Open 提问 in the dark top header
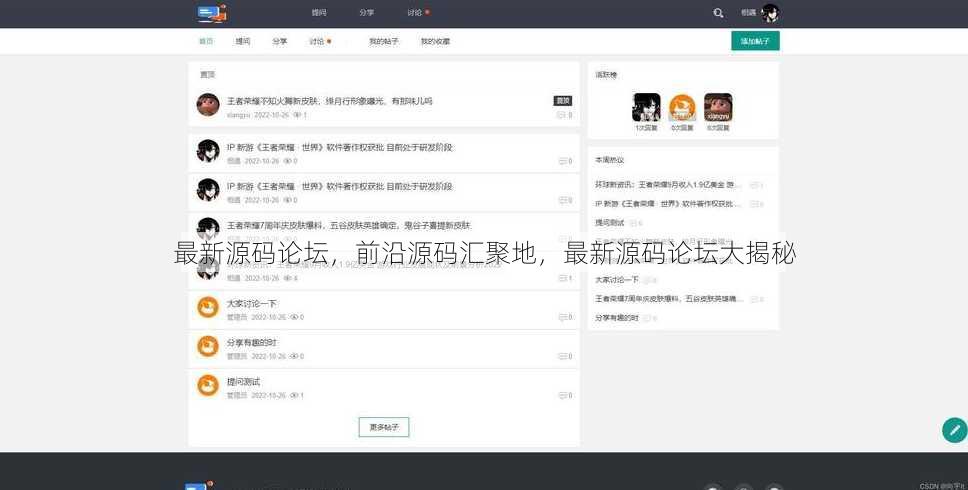968x490 pixels. pyautogui.click(x=319, y=12)
